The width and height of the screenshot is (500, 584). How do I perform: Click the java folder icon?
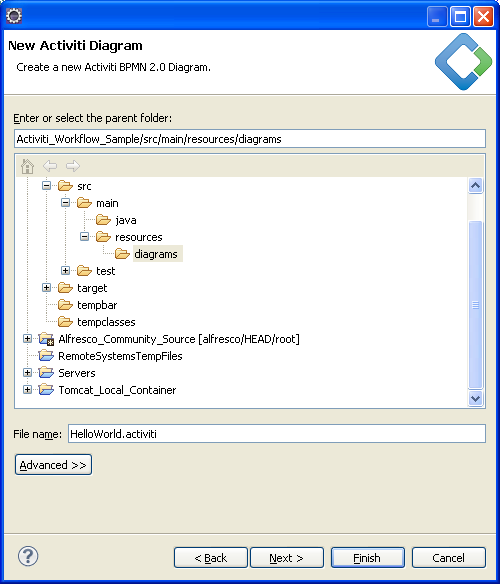point(103,220)
